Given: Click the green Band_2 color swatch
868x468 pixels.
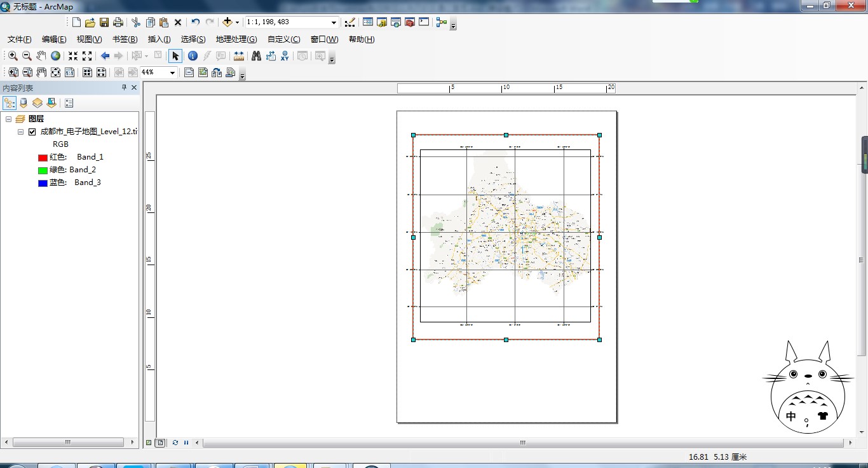Looking at the screenshot, I should coord(43,170).
